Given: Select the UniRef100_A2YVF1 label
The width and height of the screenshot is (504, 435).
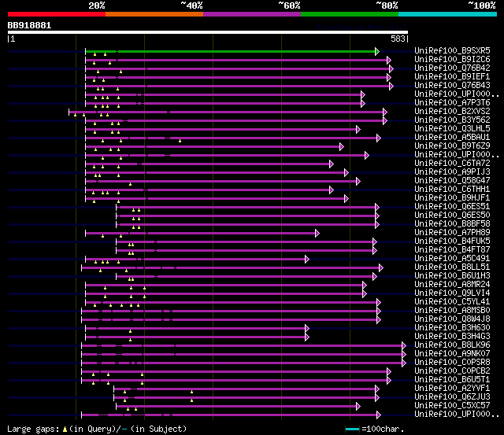Looking at the screenshot, I should [452, 389].
